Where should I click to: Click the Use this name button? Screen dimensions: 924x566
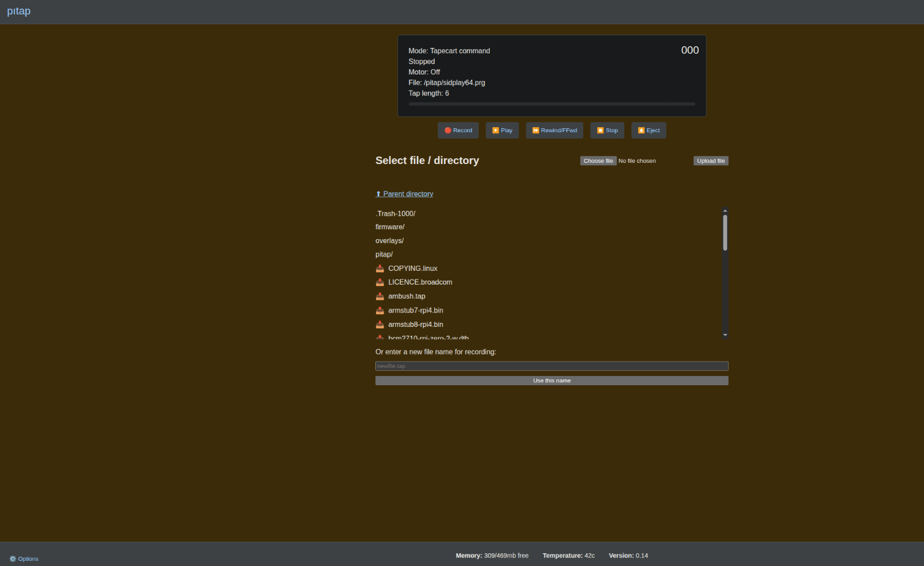tap(552, 381)
